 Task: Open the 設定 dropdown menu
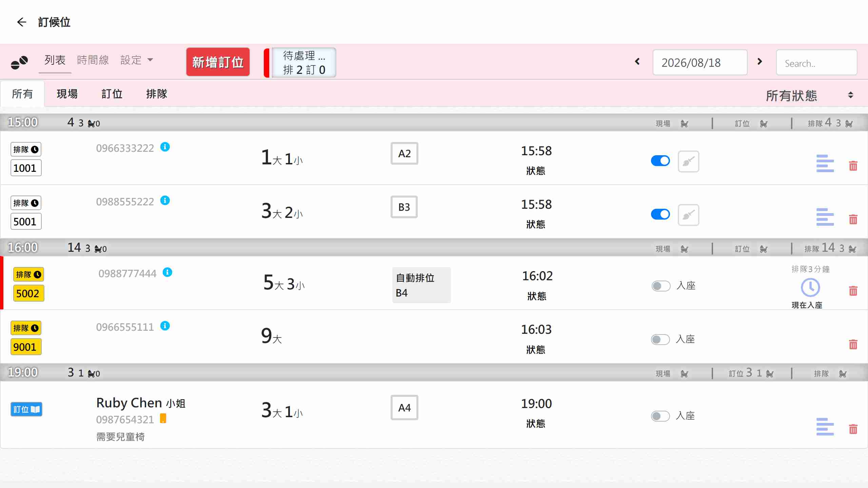point(137,60)
